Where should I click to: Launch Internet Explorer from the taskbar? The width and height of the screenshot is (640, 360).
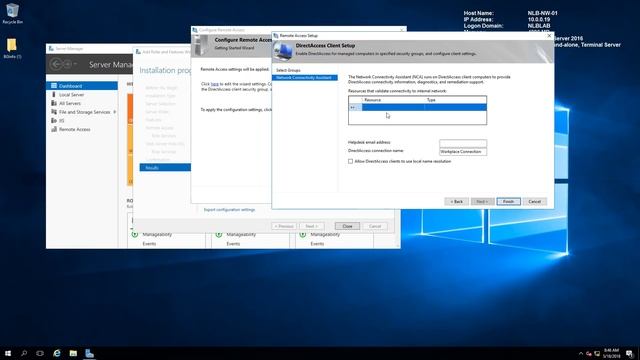57,353
